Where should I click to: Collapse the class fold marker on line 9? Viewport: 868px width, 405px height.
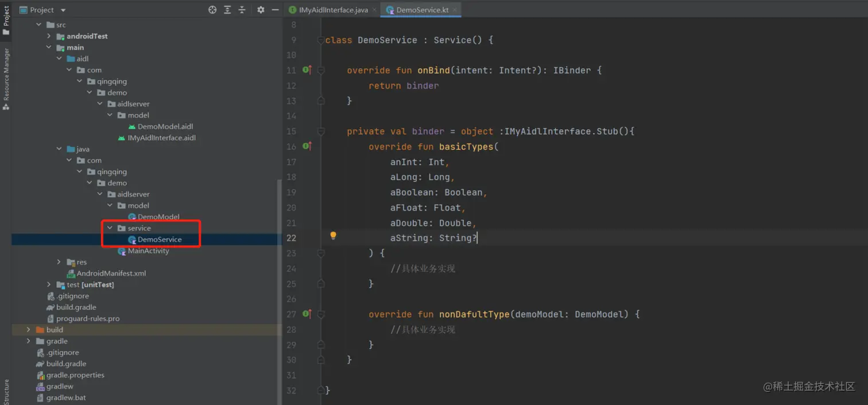click(x=321, y=40)
